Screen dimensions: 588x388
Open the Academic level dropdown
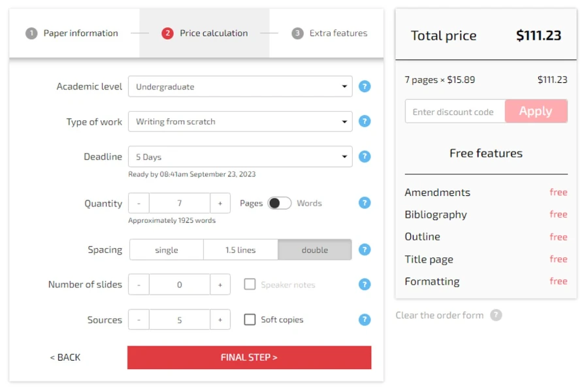point(240,86)
